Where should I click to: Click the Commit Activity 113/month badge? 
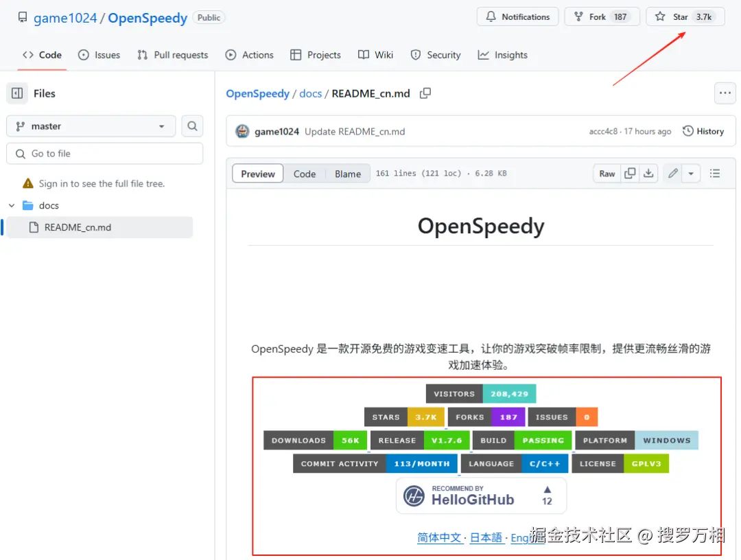coord(375,464)
